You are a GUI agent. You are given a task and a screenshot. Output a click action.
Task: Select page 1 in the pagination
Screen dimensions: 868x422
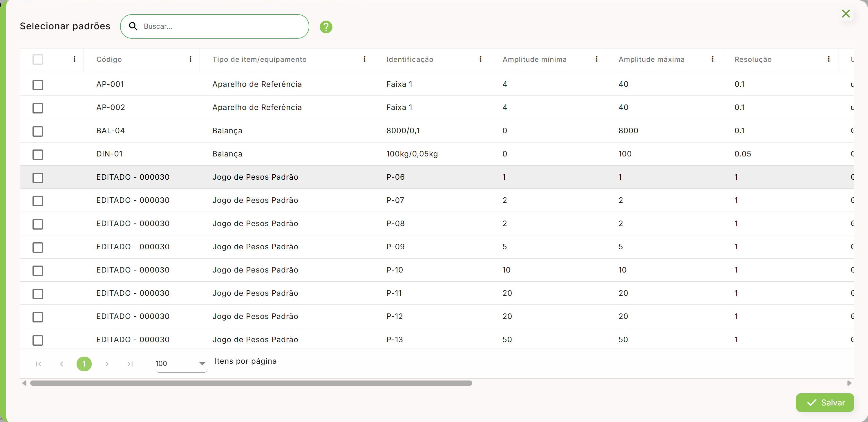pyautogui.click(x=84, y=364)
